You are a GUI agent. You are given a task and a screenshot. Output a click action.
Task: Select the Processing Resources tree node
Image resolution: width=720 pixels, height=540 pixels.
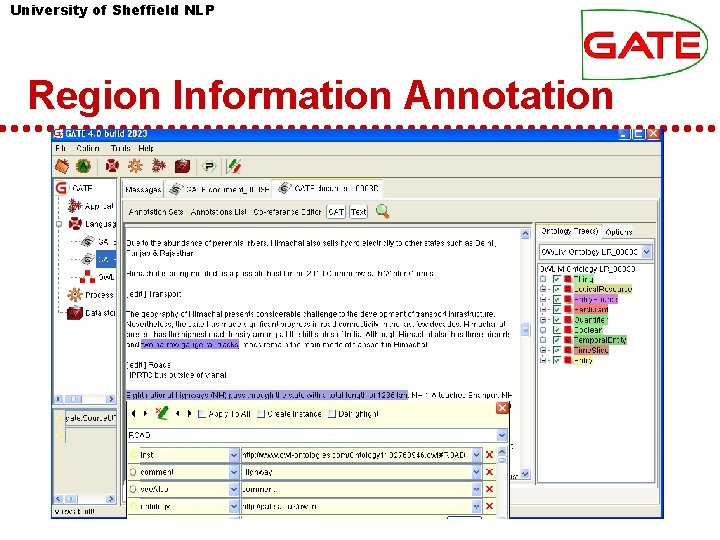point(90,295)
